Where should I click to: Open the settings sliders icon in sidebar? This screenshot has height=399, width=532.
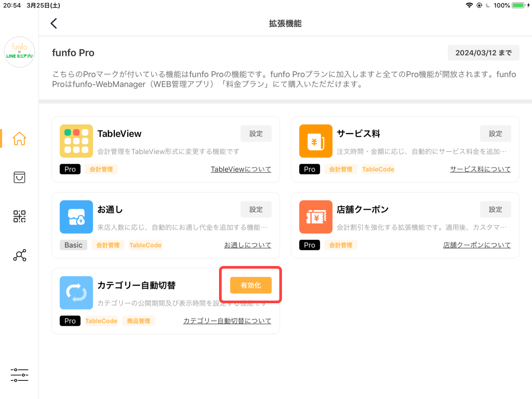pos(20,375)
